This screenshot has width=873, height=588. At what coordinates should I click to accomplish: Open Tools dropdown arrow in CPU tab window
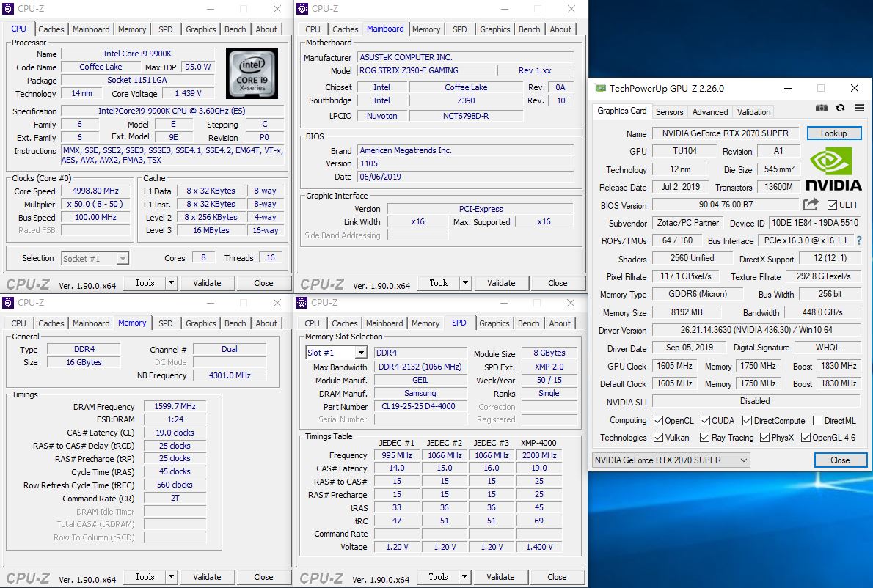click(x=171, y=283)
